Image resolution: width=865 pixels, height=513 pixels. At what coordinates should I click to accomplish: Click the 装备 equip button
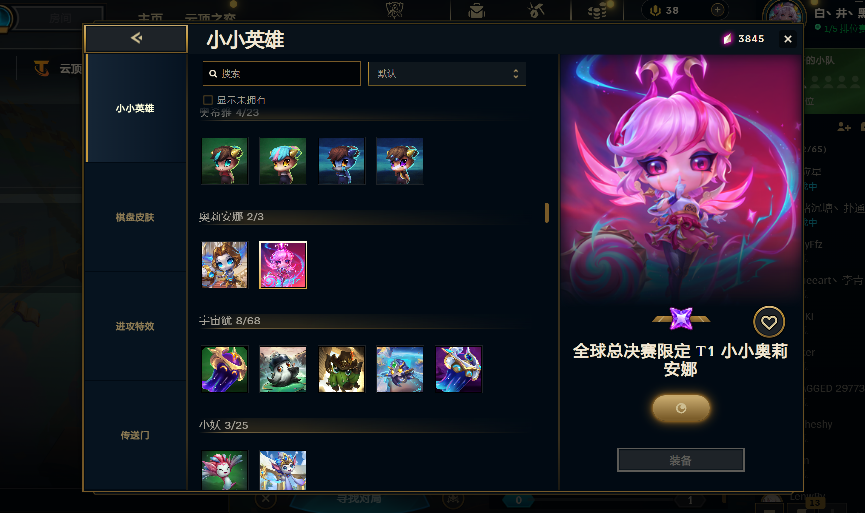(681, 460)
